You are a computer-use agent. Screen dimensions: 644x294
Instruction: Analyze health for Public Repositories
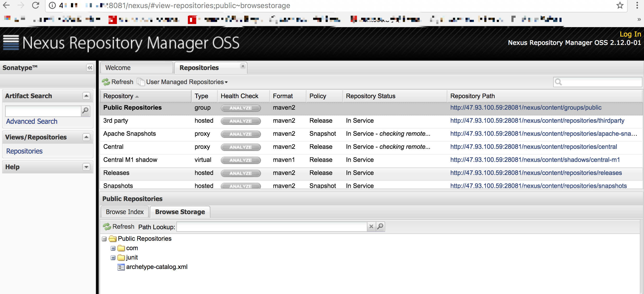241,108
